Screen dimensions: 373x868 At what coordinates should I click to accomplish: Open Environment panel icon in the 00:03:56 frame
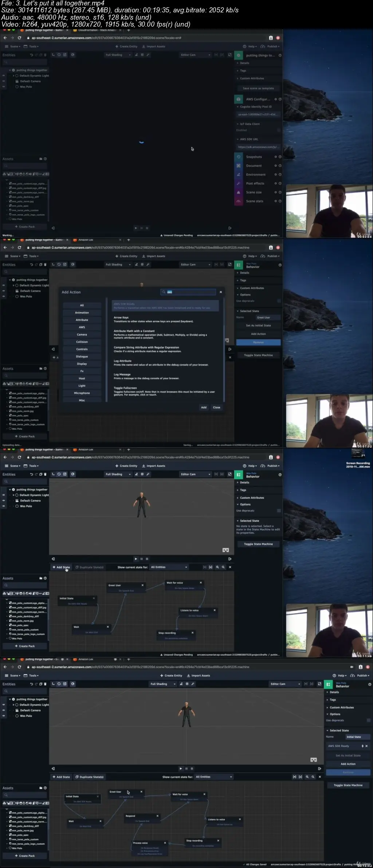[x=239, y=174]
